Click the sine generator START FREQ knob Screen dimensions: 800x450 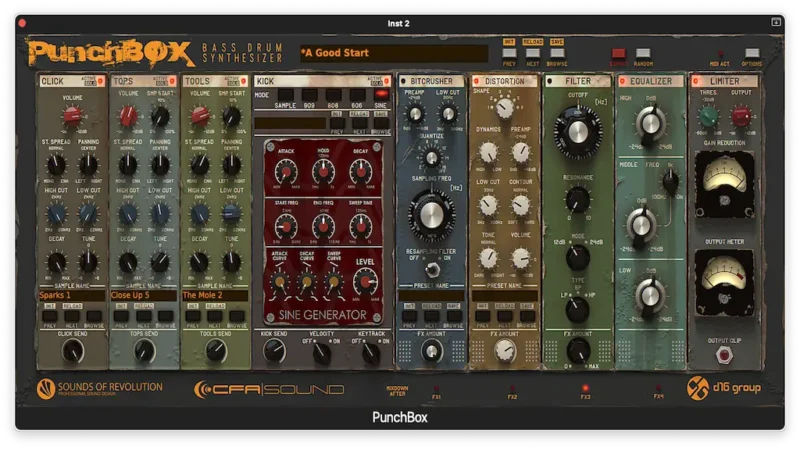pyautogui.click(x=286, y=226)
